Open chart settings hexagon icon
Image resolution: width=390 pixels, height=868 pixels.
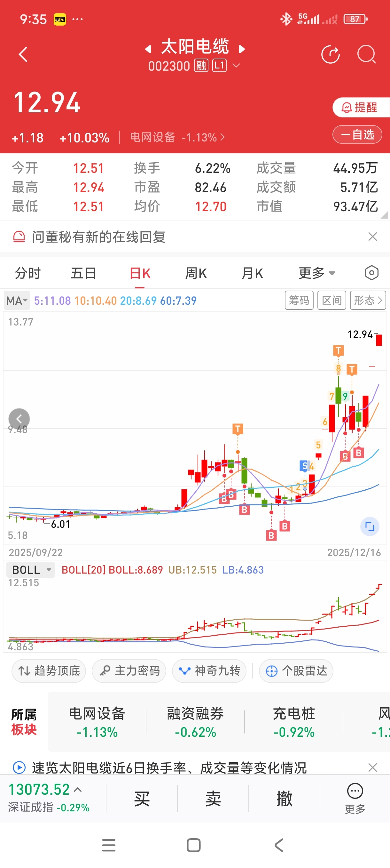tap(371, 273)
